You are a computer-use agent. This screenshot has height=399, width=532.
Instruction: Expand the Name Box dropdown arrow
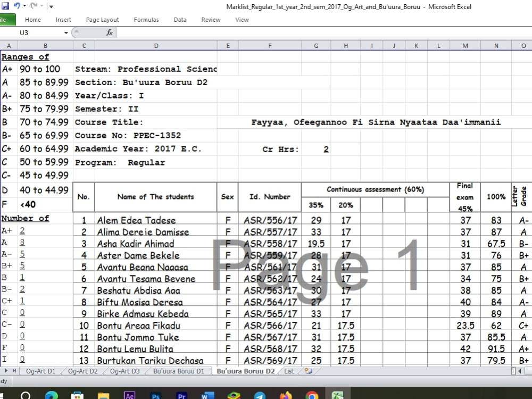pyautogui.click(x=66, y=32)
